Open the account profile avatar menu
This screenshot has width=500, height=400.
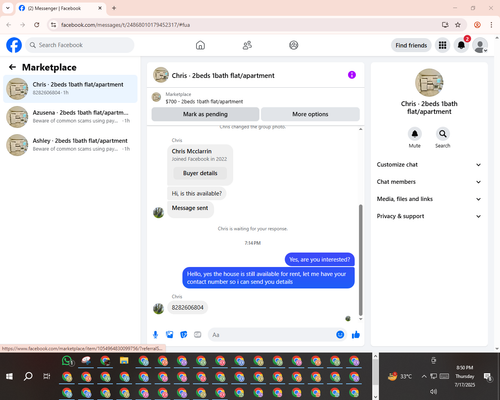click(x=480, y=45)
